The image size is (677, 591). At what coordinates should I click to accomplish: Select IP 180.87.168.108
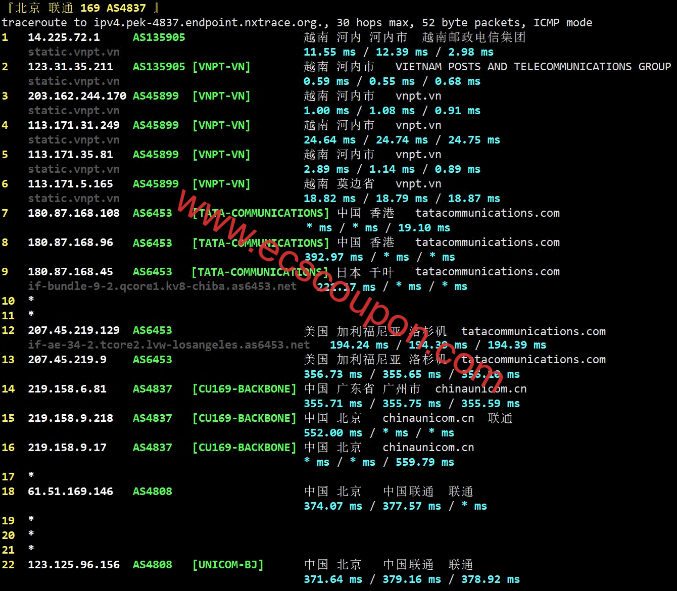click(74, 213)
